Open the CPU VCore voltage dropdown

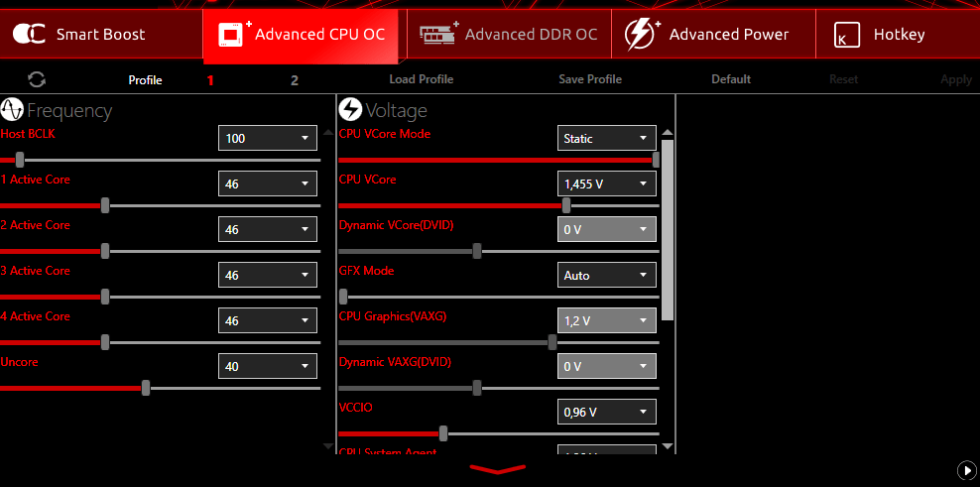point(607,183)
